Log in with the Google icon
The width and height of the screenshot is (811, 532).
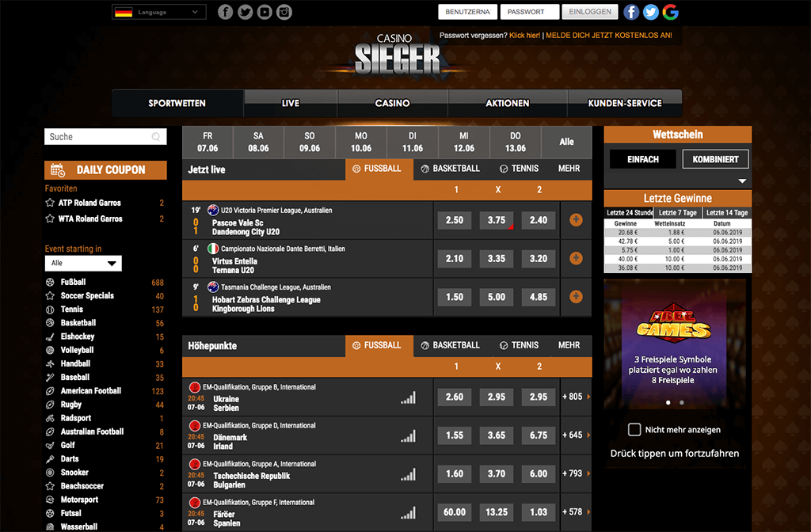tap(670, 12)
